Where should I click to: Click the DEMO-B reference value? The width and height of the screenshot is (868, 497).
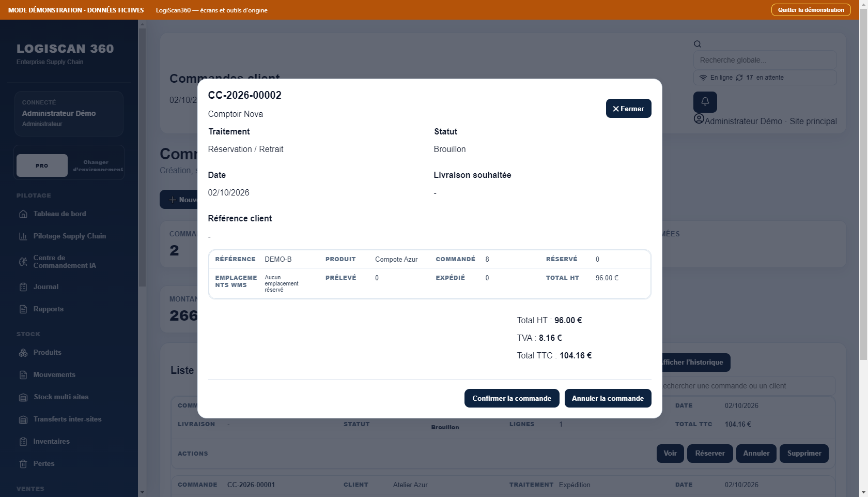[278, 260]
